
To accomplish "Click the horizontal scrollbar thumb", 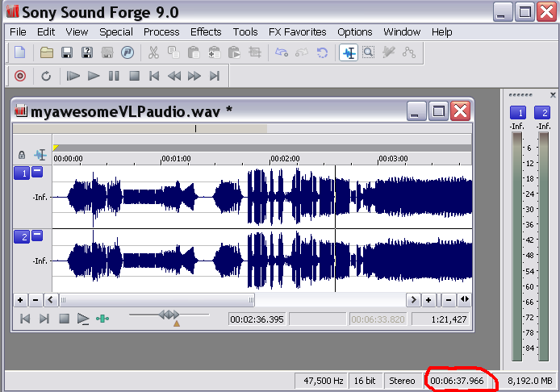I will (x=157, y=300).
